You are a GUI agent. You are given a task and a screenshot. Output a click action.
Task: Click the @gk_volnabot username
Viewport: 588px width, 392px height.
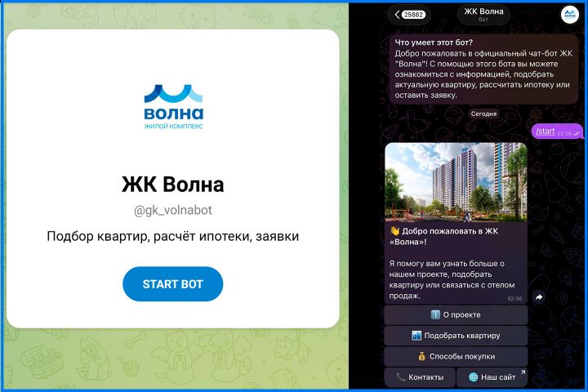point(173,211)
